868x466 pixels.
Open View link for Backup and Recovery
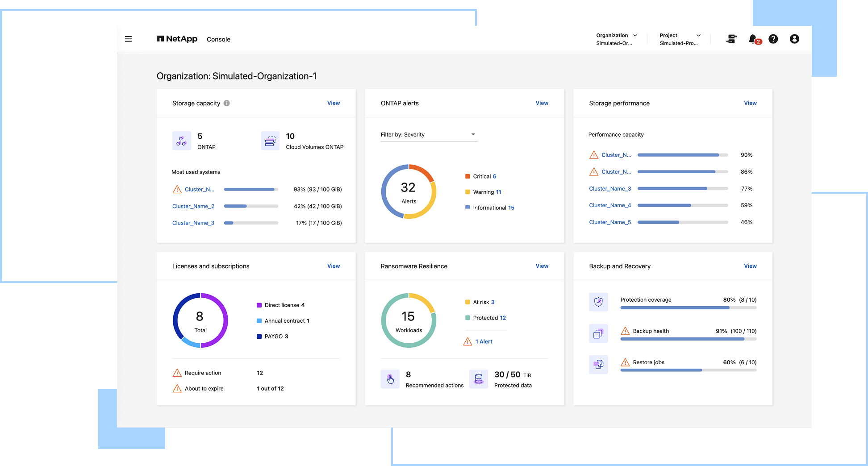750,266
